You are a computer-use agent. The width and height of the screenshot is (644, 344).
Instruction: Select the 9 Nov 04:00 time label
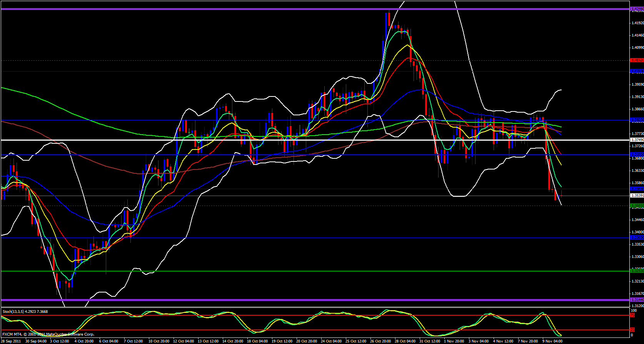click(552, 341)
